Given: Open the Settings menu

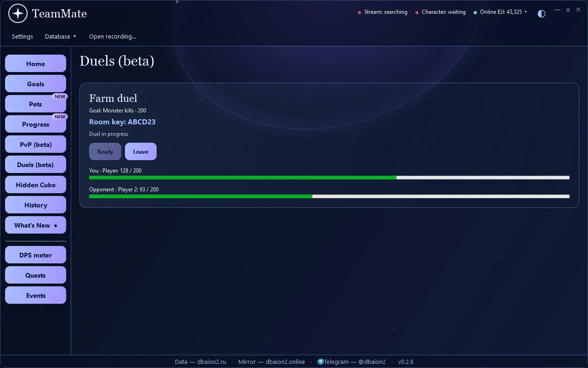Looking at the screenshot, I should coord(23,36).
